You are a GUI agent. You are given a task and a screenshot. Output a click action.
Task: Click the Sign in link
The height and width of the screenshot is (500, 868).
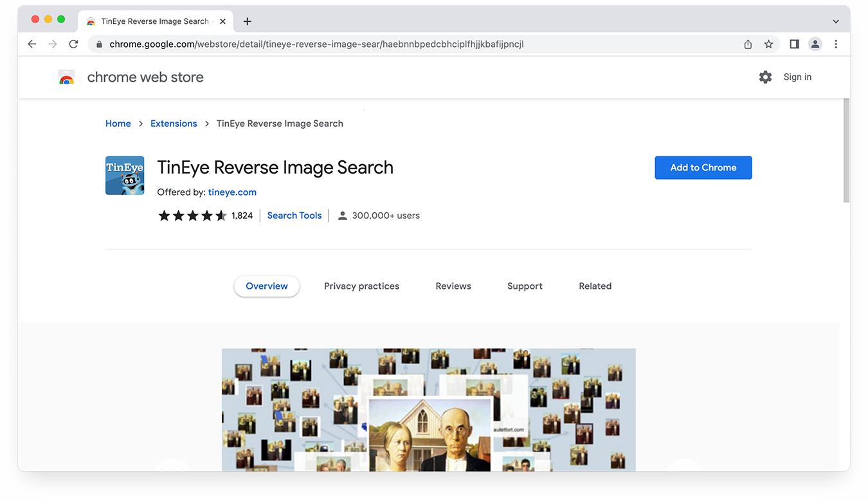point(797,77)
